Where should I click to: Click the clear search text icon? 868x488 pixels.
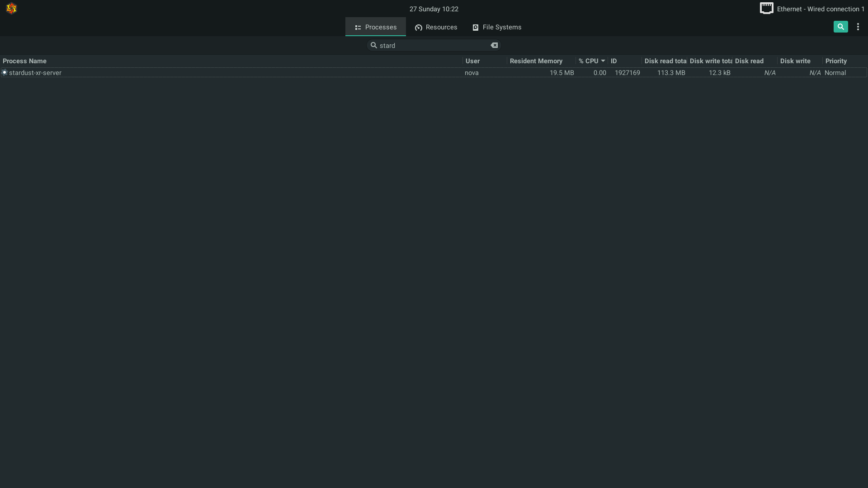(494, 45)
